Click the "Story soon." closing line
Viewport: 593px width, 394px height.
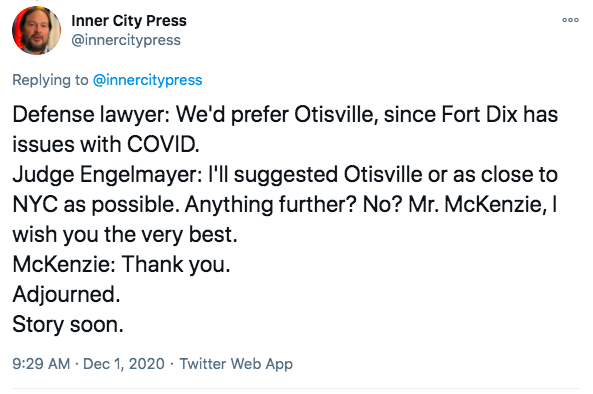(x=68, y=324)
